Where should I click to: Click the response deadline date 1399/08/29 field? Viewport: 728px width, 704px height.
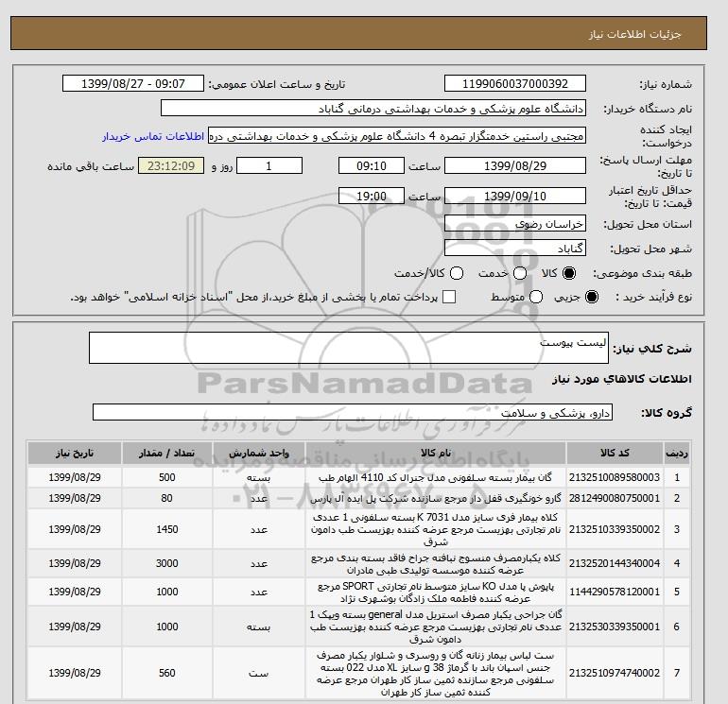coord(515,165)
